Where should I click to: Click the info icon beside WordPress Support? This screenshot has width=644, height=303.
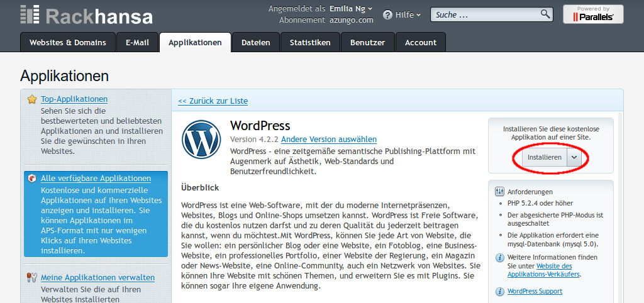500,292
